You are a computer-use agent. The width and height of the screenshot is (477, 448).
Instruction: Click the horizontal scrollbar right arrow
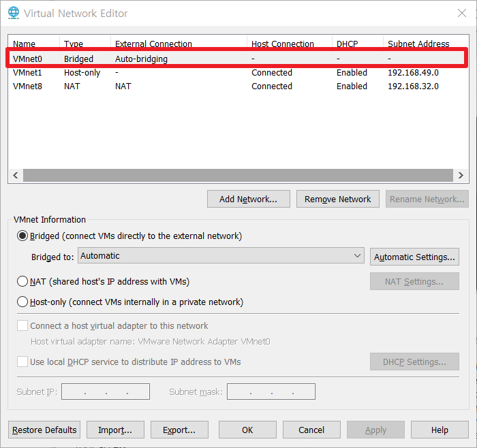click(x=461, y=176)
